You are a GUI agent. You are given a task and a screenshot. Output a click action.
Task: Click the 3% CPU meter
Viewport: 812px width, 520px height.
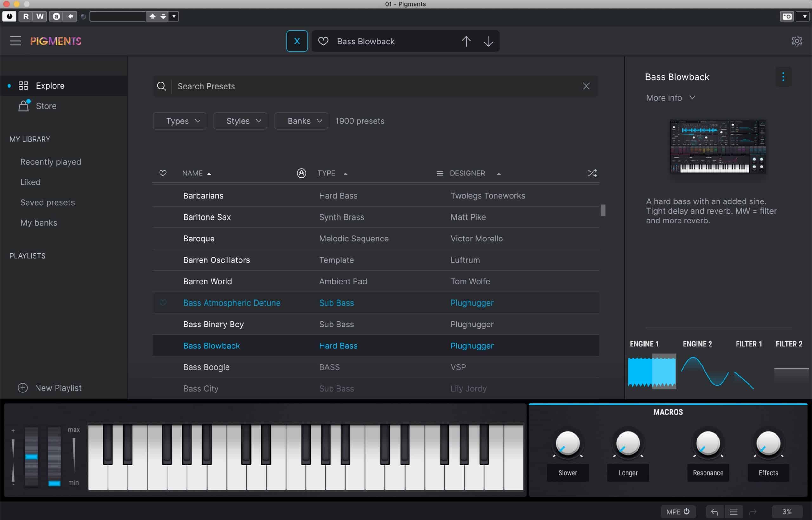pyautogui.click(x=787, y=511)
